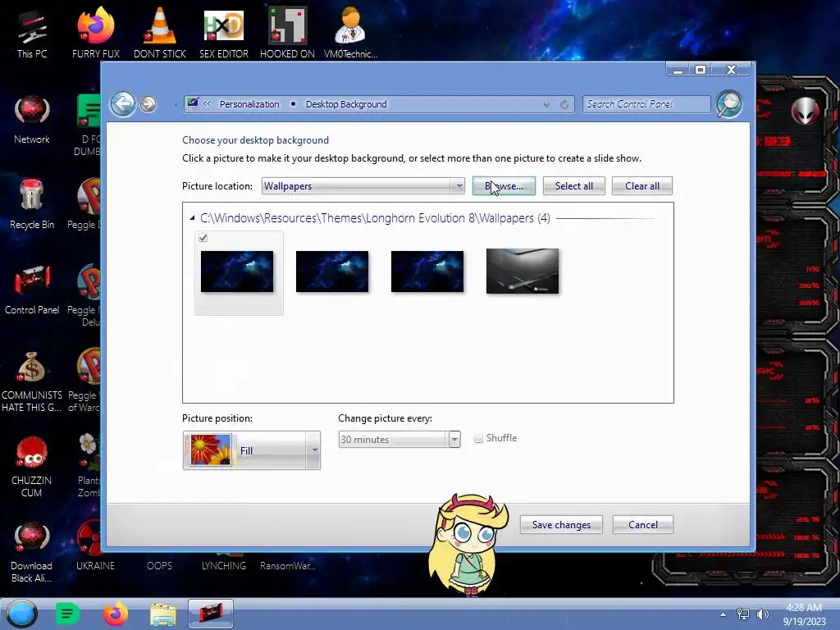This screenshot has width=840, height=630.
Task: Go back with the back arrow
Action: 123,103
